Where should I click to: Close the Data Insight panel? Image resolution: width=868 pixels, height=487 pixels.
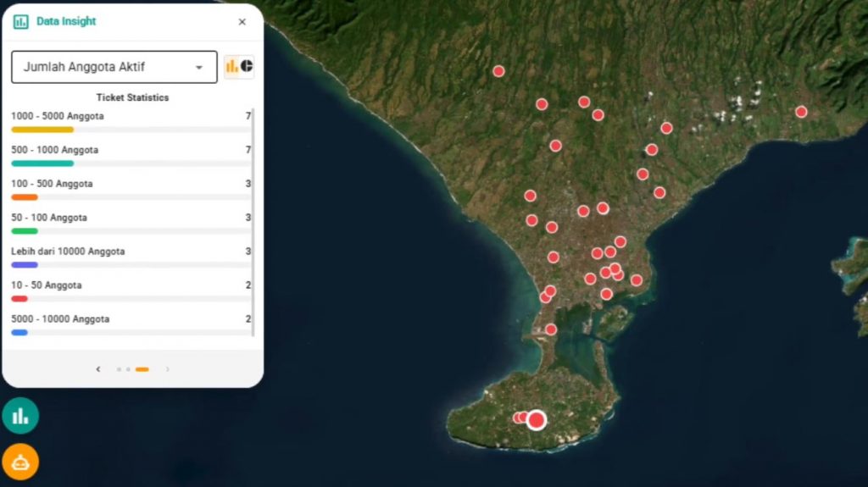(242, 22)
